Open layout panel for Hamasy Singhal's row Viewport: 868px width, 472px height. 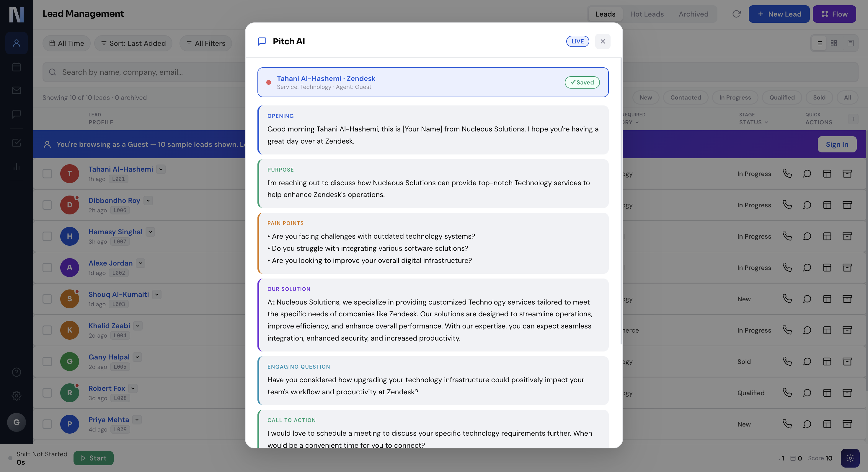827,236
